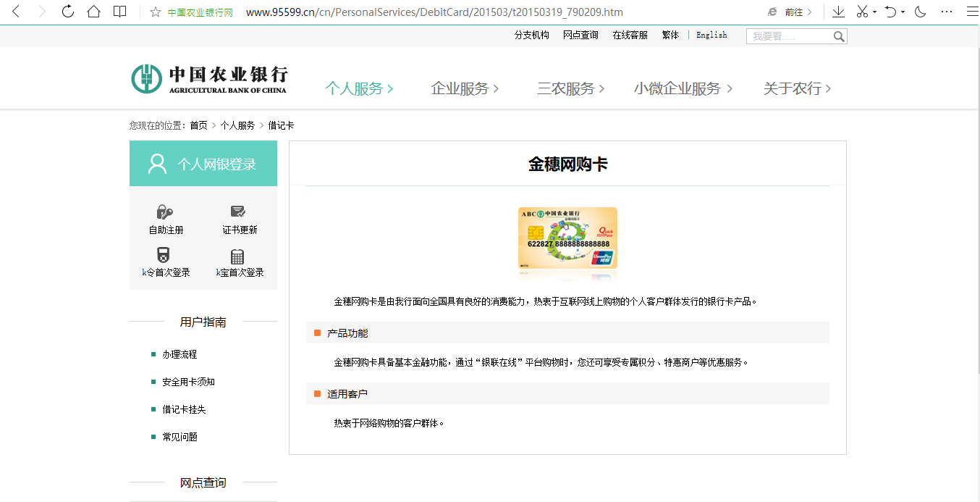Click the 网点查询 sidebar section heading
Viewport: 980px width, 502px height.
(203, 482)
